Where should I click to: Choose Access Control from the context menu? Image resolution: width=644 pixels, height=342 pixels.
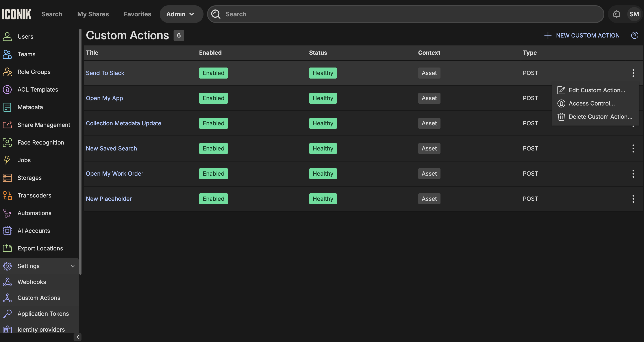point(592,103)
